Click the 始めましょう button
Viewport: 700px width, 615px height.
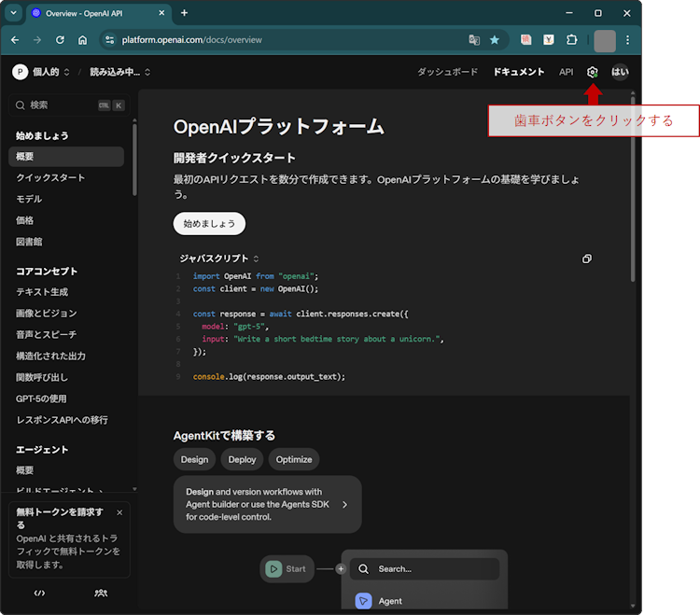click(x=209, y=224)
